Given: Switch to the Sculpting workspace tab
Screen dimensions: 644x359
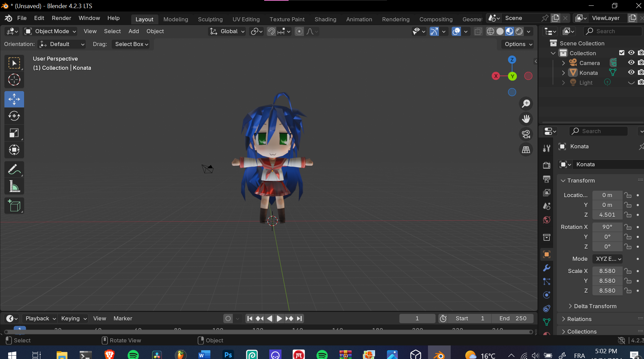Looking at the screenshot, I should [x=210, y=19].
